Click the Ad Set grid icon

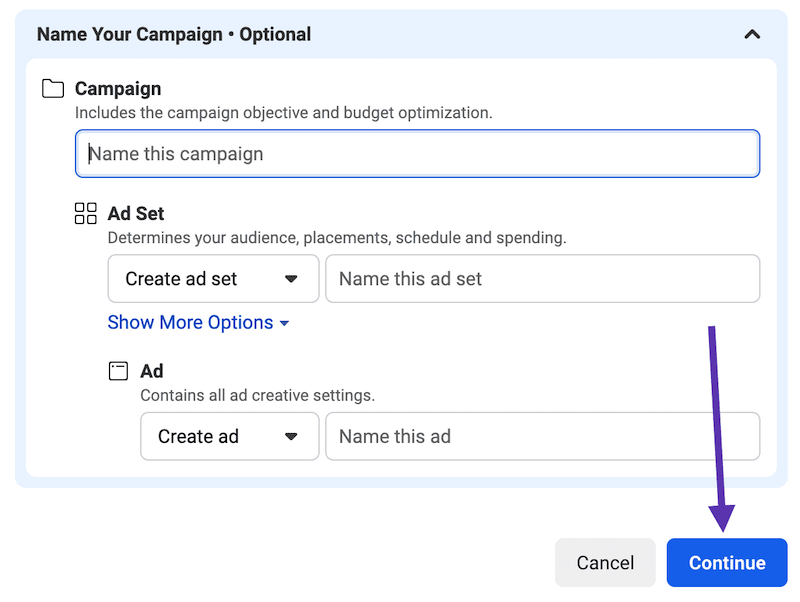point(85,212)
